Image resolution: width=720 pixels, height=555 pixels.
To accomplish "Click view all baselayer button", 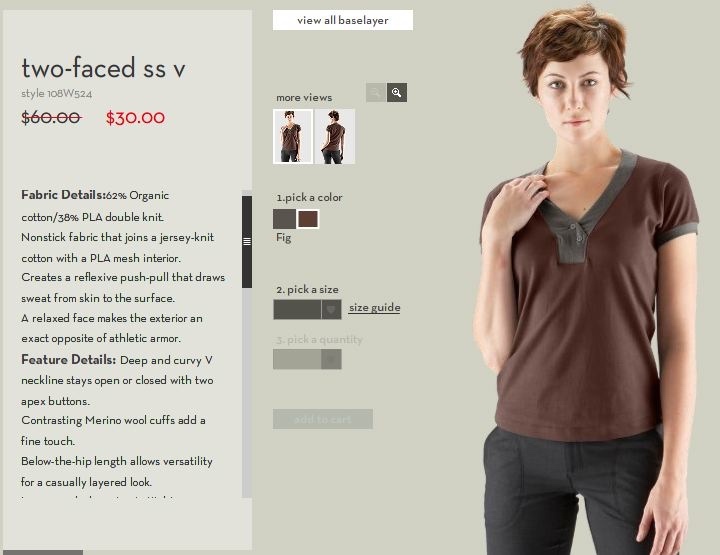I will 343,20.
